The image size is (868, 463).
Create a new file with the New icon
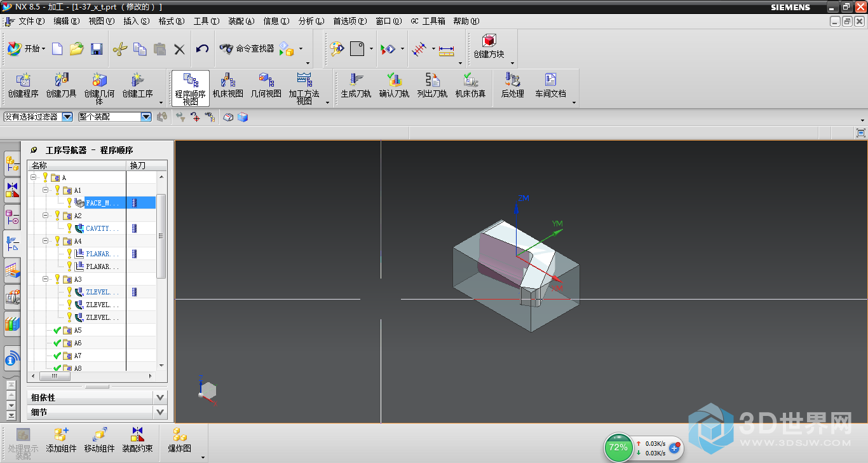pyautogui.click(x=57, y=48)
